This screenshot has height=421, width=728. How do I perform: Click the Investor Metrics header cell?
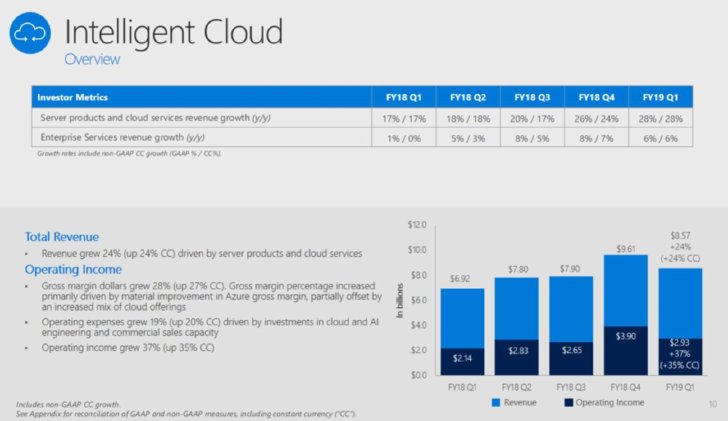pyautogui.click(x=202, y=97)
